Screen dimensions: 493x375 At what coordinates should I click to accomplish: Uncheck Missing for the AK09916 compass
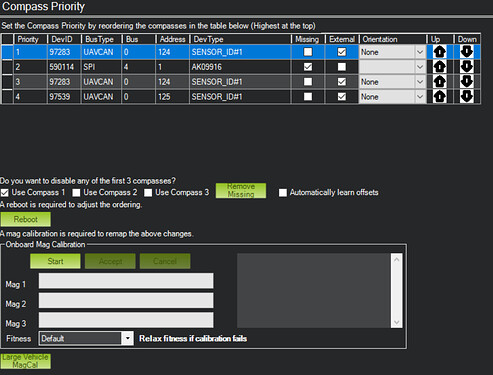tap(308, 67)
